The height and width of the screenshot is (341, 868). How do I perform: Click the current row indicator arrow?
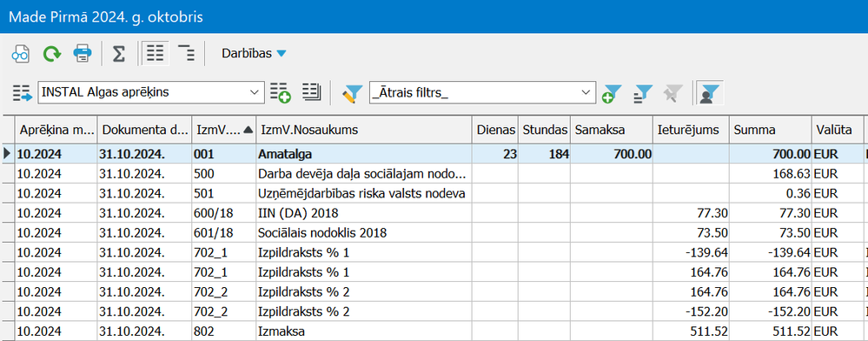pyautogui.click(x=7, y=154)
